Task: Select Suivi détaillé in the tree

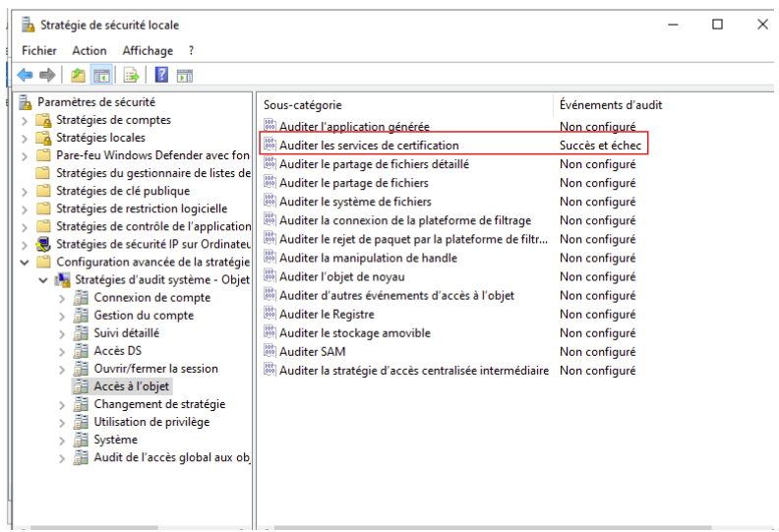Action: [x=126, y=332]
